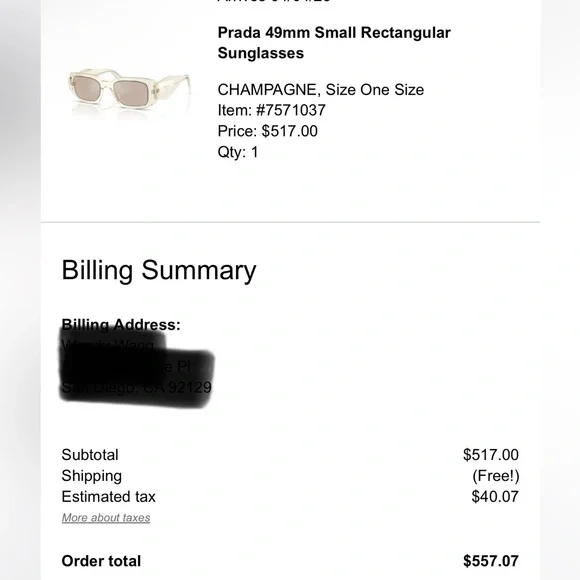
Task: Click the $517.00 subtotal amount
Action: coord(491,455)
